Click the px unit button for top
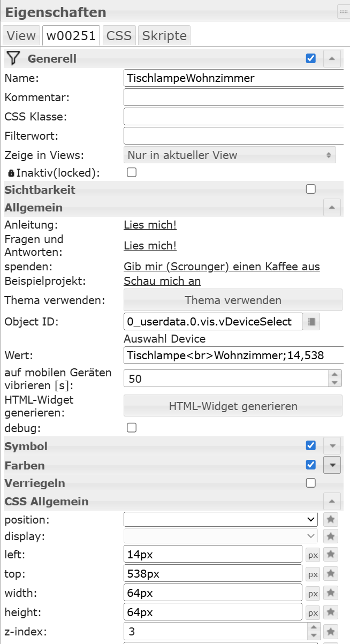The image size is (350, 644). 313,574
